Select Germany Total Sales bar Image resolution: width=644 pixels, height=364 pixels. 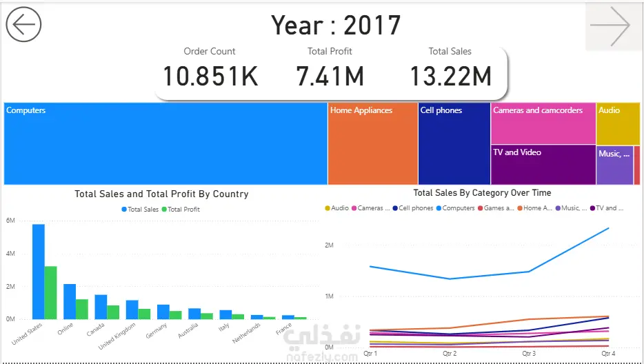point(163,312)
